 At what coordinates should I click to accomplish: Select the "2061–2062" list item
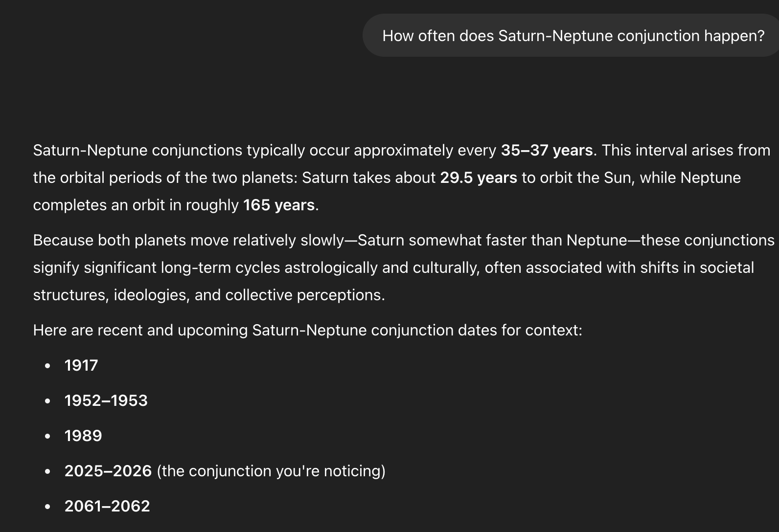point(107,506)
